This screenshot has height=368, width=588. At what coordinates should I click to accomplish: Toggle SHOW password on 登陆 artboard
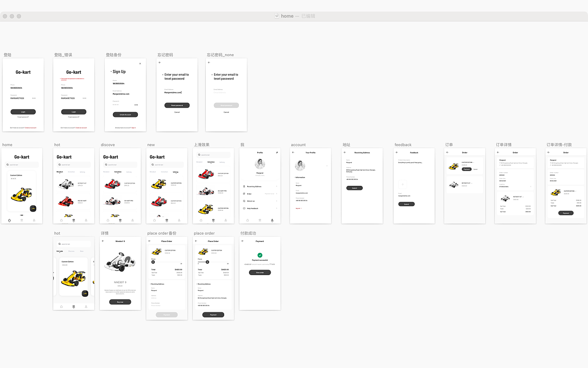[34, 98]
